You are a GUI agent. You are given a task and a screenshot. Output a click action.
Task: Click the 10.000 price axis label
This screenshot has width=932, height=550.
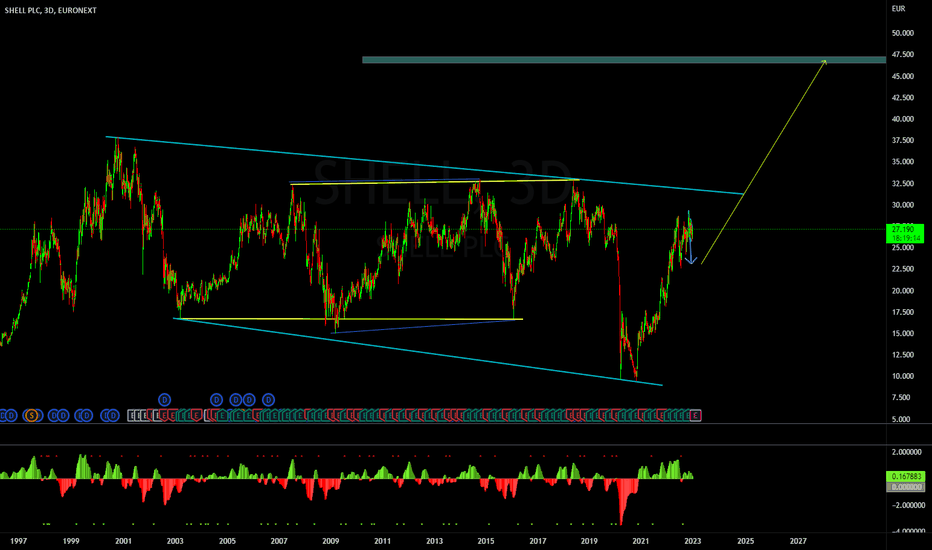pyautogui.click(x=902, y=376)
